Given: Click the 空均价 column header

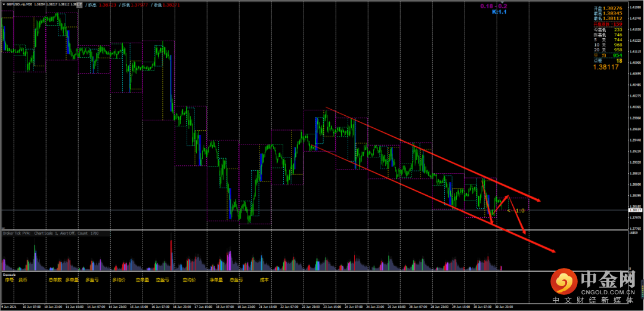Looking at the screenshot, I should pyautogui.click(x=189, y=279).
